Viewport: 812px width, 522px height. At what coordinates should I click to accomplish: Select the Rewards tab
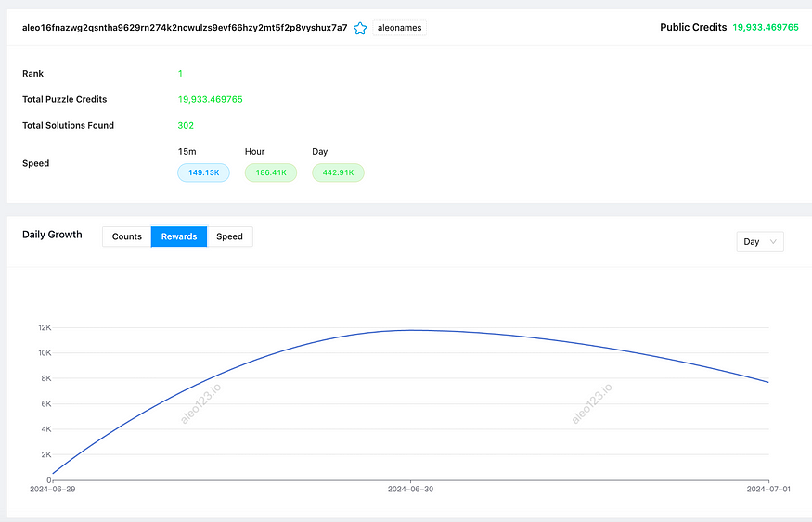click(179, 236)
